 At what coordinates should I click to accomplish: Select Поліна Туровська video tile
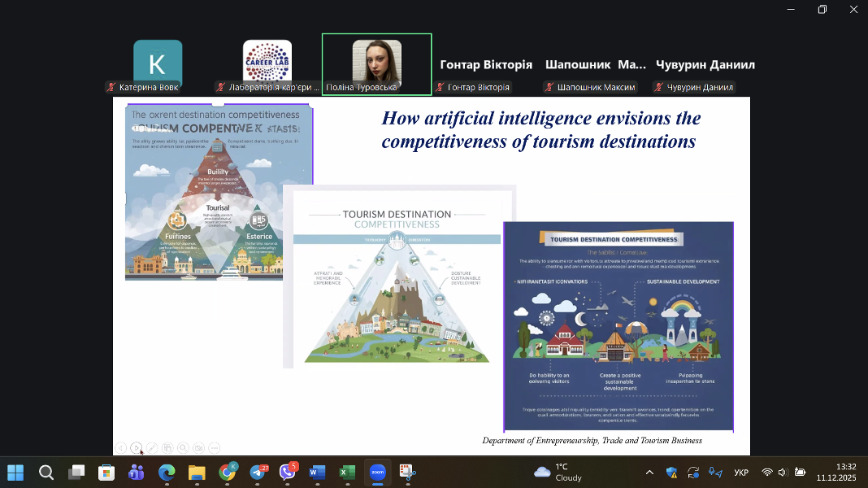tap(376, 64)
